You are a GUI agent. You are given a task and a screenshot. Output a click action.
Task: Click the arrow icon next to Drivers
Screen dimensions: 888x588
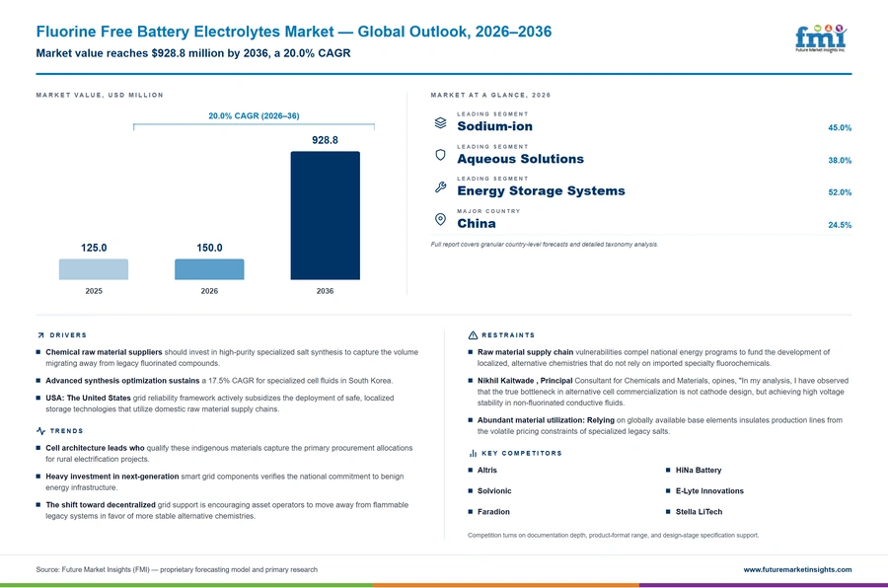pyautogui.click(x=40, y=335)
